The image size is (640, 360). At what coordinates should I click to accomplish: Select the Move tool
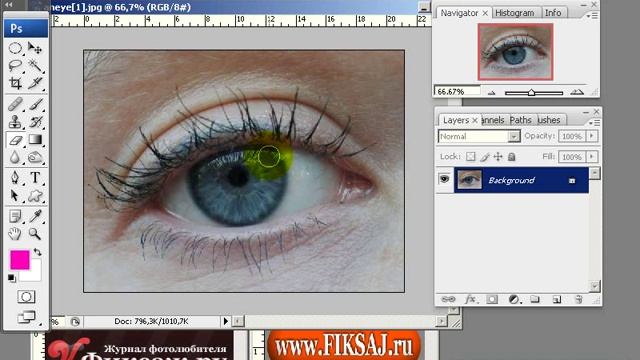pos(35,48)
